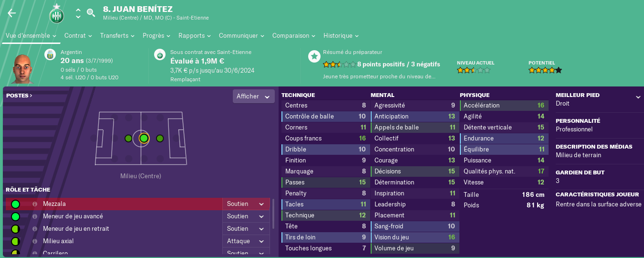Open the Historique menu
The height and width of the screenshot is (258, 644).
tap(341, 36)
